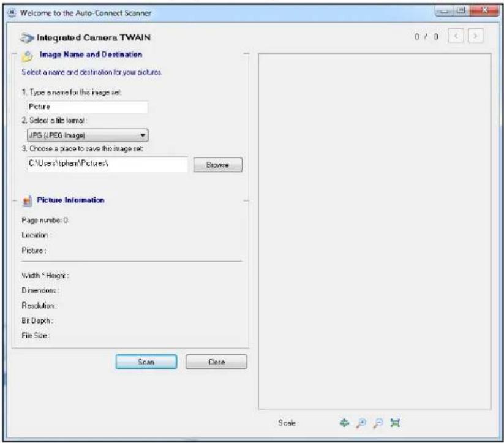Click the 'Image Name and Destination' heading

click(x=91, y=55)
